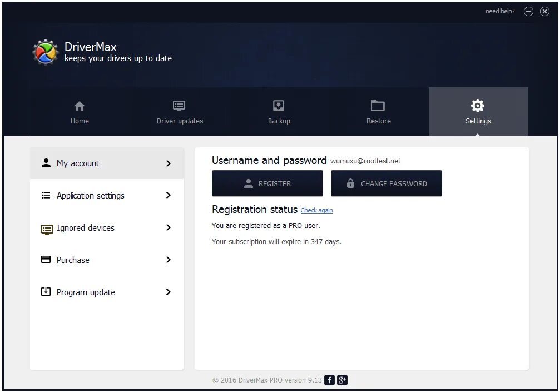Expand Purchase chevron arrow
This screenshot has height=392, width=560.
click(x=169, y=260)
